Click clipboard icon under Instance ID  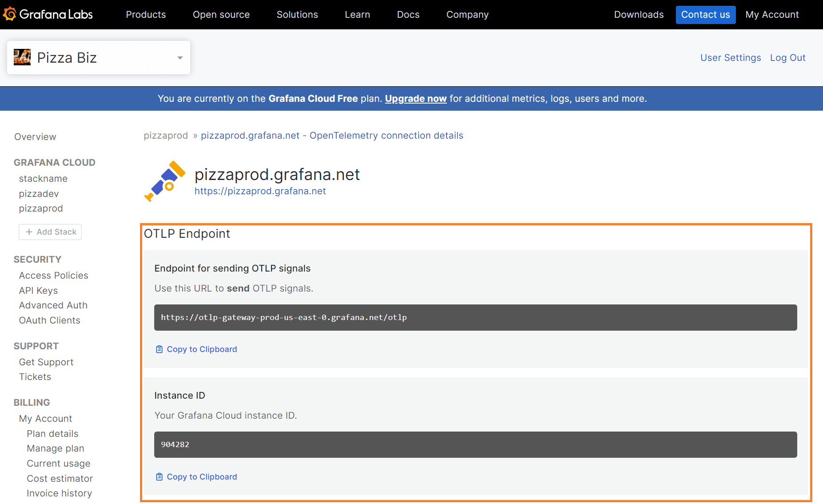coord(159,477)
